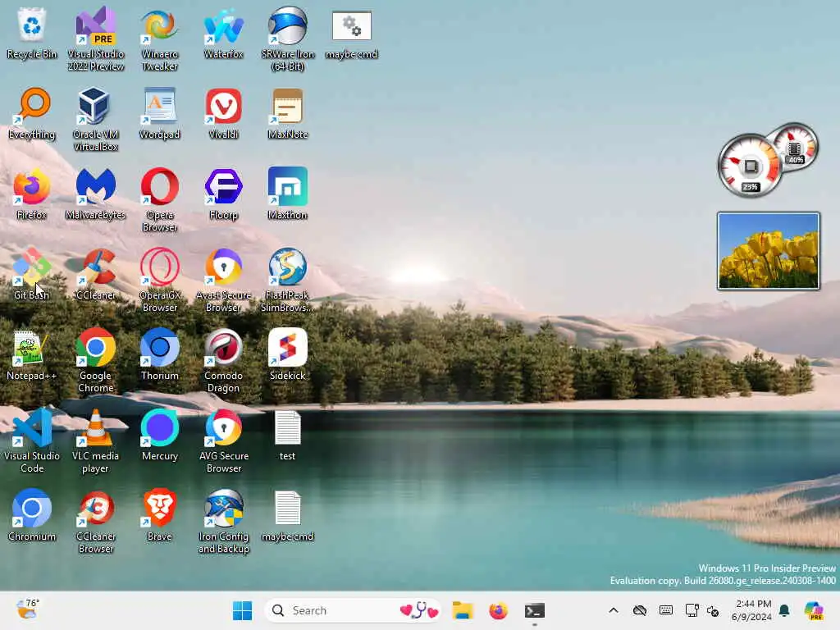
Task: Switch to the Terminal taskbar app
Action: (x=534, y=610)
